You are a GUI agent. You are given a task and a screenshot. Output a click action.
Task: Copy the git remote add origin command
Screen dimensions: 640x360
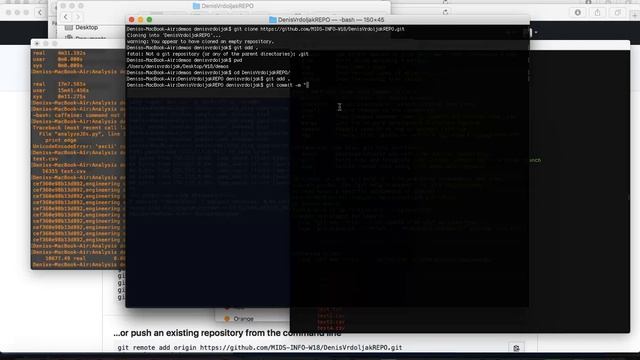click(516, 348)
